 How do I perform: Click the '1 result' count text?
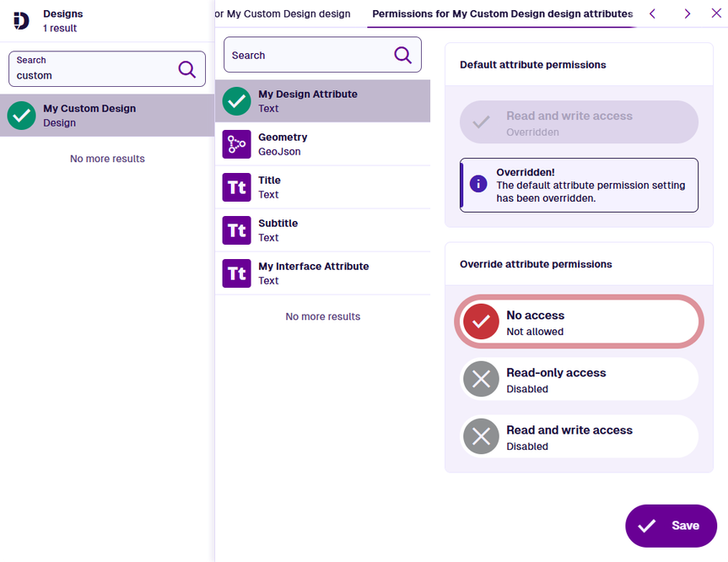click(x=60, y=29)
